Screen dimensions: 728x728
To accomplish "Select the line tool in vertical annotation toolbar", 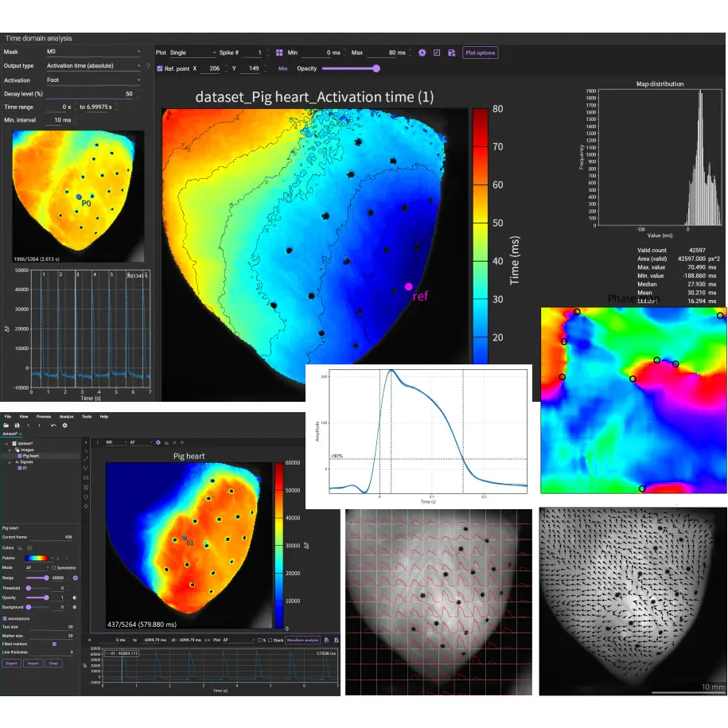I will tap(86, 459).
